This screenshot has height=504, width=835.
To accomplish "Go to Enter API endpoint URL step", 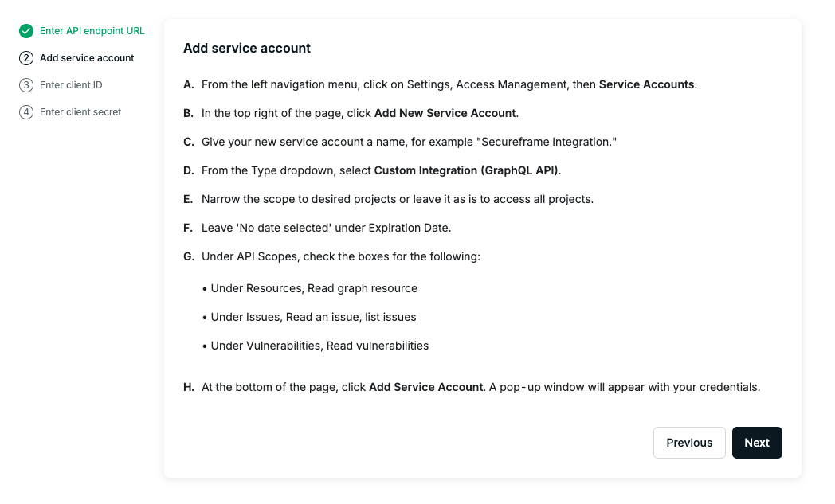I will pos(92,31).
